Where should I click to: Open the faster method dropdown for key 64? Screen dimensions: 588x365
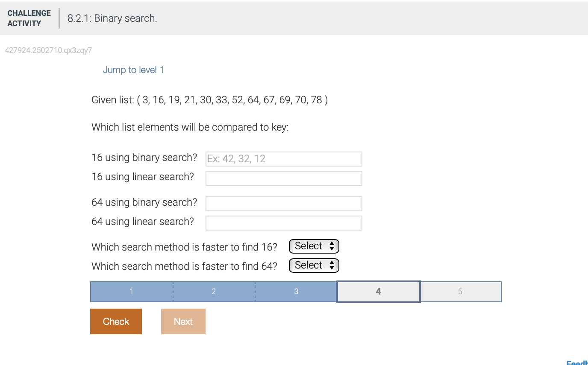(x=314, y=265)
